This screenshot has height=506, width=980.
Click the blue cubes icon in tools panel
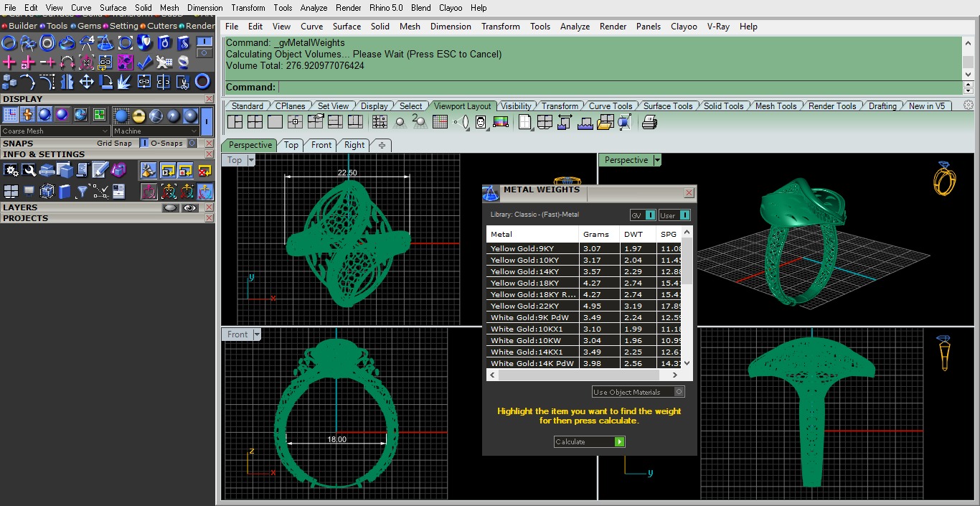[x=9, y=81]
